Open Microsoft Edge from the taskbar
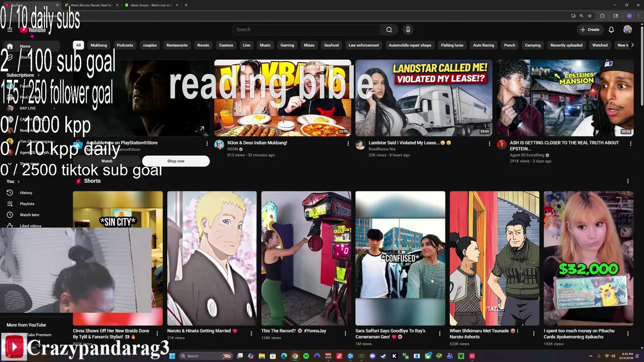 point(284,356)
